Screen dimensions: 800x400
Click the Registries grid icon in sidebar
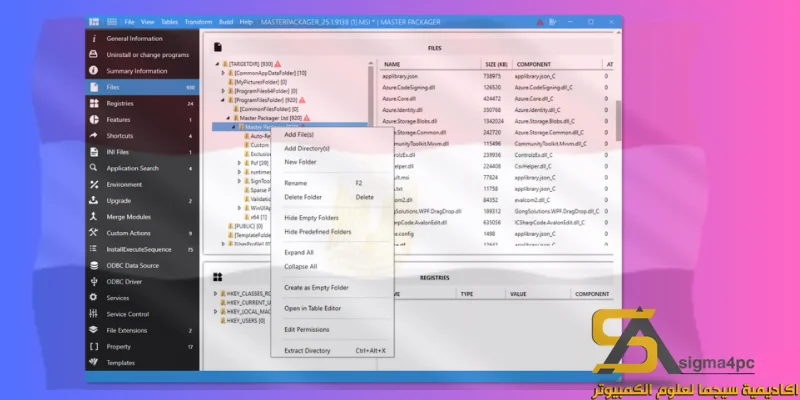[93, 103]
